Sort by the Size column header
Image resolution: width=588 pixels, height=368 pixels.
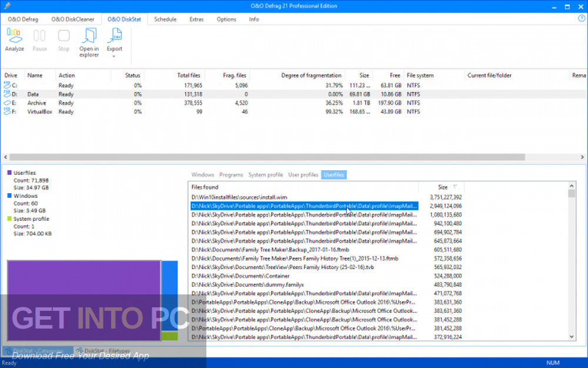pos(442,187)
